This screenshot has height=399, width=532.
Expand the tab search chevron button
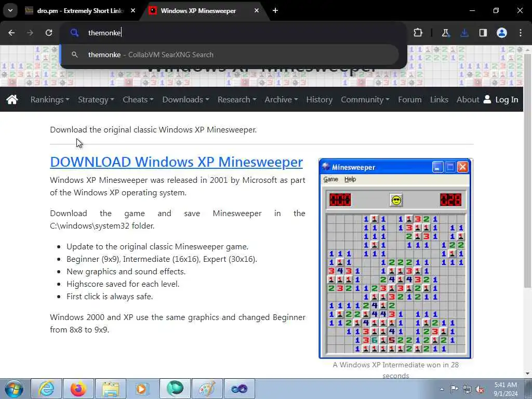10,10
